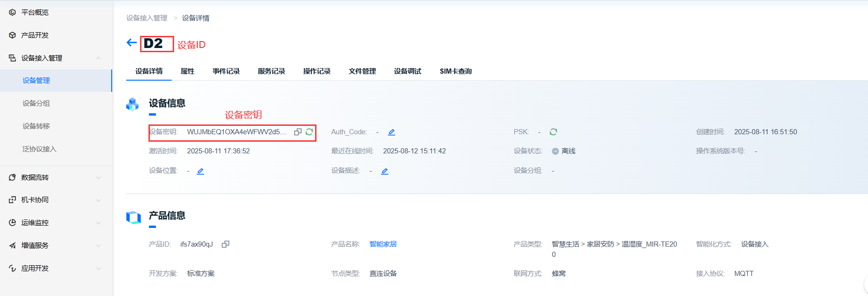The width and height of the screenshot is (868, 296).
Task: Select 设备分组 in the sidebar
Action: 36,103
